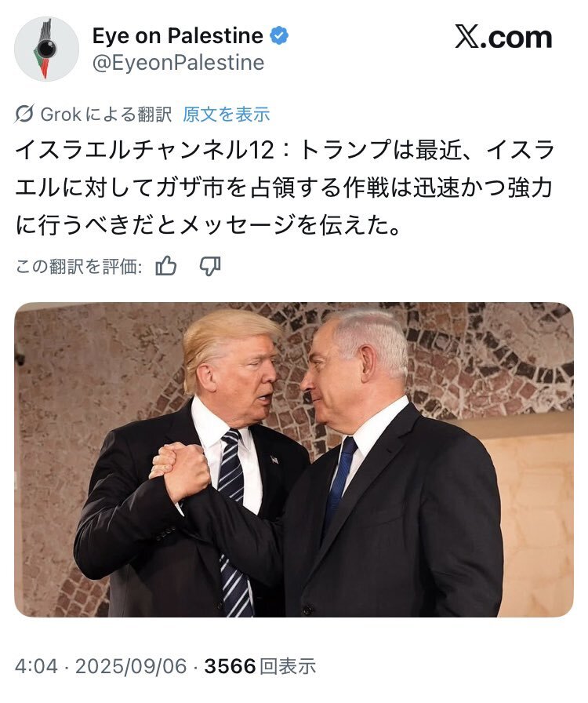Click the translated tweet body text

(285, 188)
